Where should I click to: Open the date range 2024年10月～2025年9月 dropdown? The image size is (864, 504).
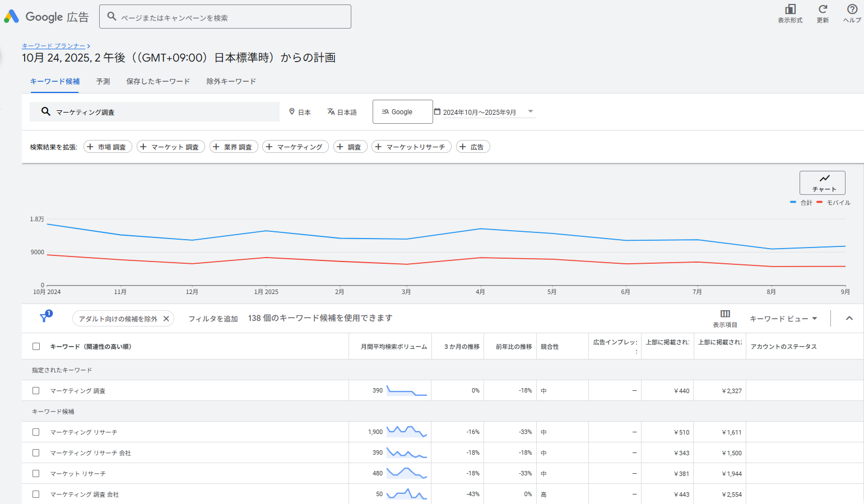click(x=485, y=112)
